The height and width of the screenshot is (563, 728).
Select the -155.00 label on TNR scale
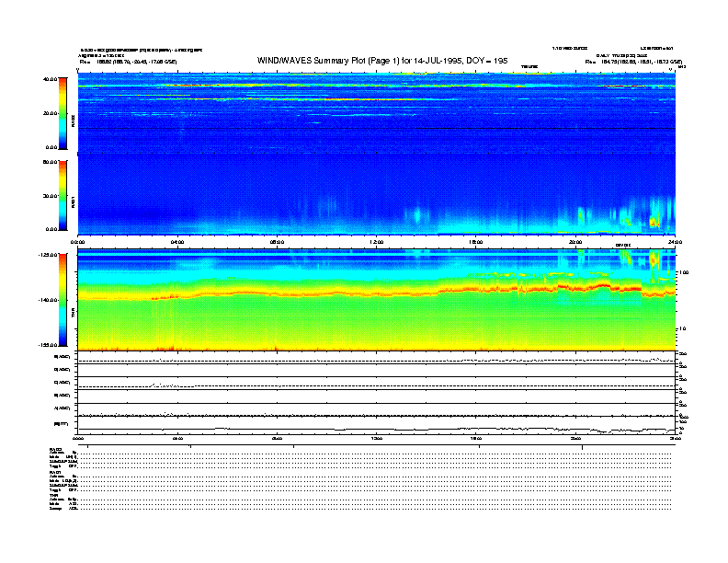[x=48, y=345]
